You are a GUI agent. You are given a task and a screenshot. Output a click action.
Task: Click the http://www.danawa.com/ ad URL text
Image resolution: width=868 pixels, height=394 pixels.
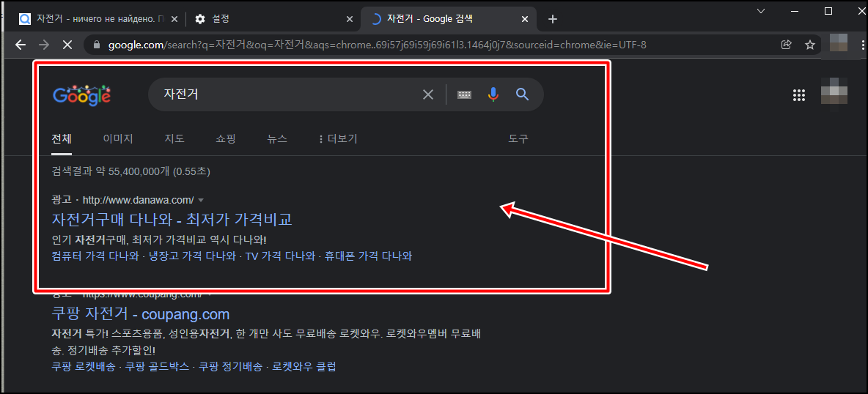138,200
